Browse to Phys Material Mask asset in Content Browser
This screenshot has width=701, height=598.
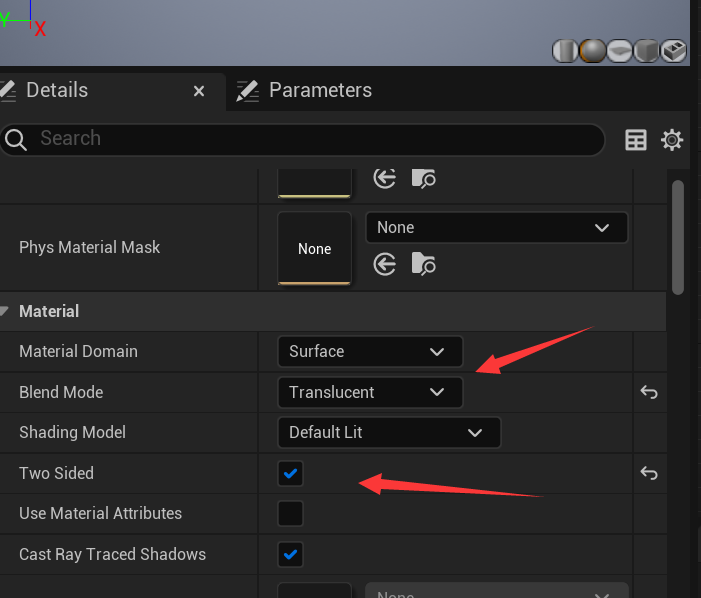424,264
